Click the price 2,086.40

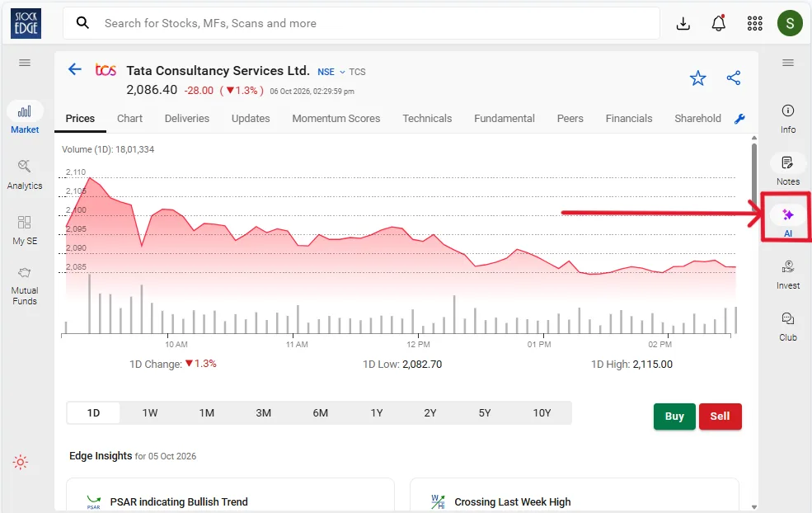coord(152,90)
